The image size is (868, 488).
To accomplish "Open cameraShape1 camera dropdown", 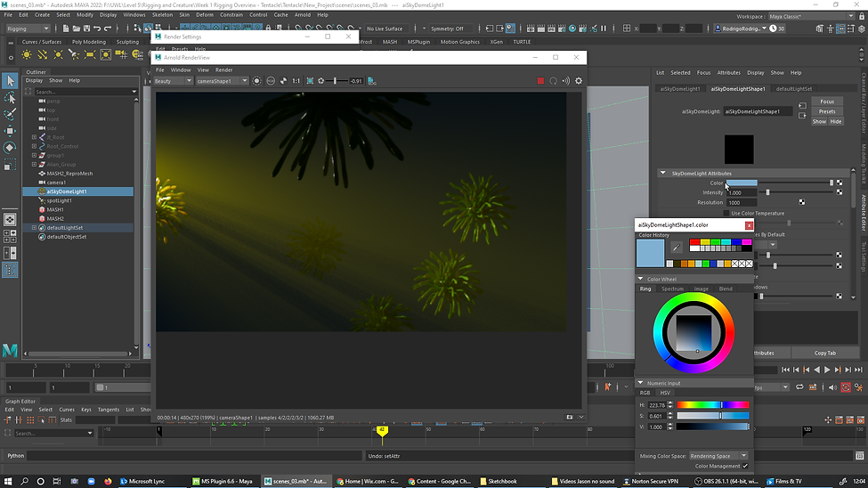I will [x=222, y=81].
